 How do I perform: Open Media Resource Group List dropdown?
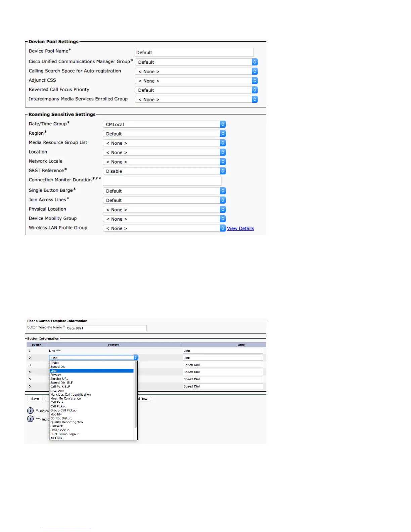click(164, 143)
